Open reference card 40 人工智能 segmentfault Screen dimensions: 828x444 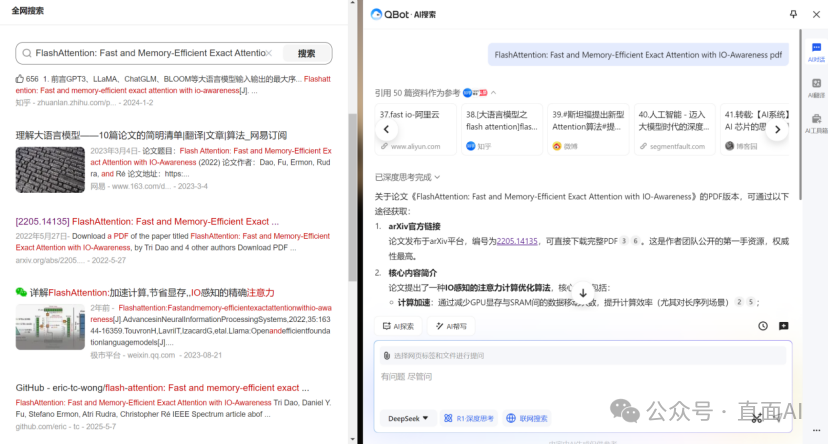(674, 129)
